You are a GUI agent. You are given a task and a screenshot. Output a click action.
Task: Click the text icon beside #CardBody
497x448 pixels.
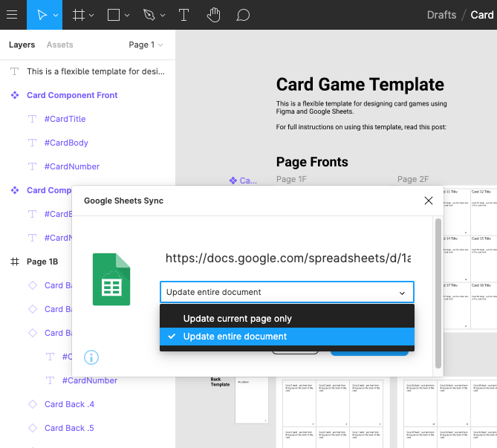click(x=33, y=143)
